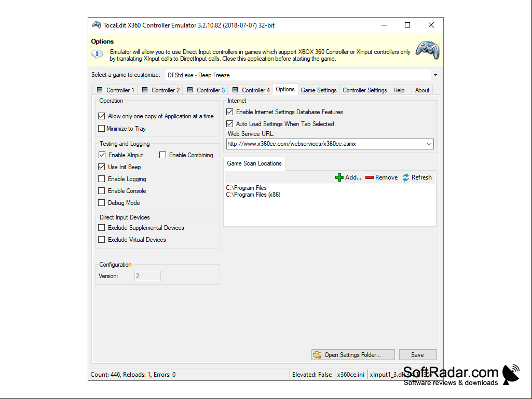Click the Controller 1 tab status icon

[100, 90]
